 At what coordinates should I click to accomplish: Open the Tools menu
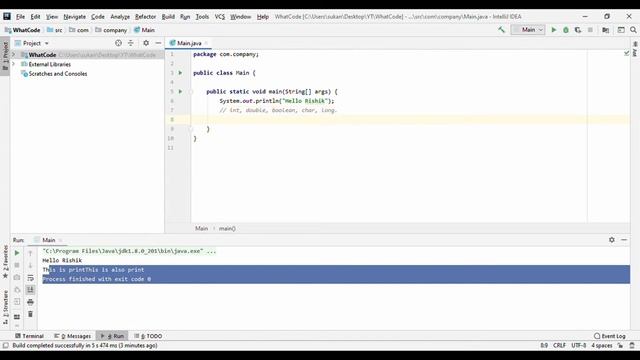(202, 17)
